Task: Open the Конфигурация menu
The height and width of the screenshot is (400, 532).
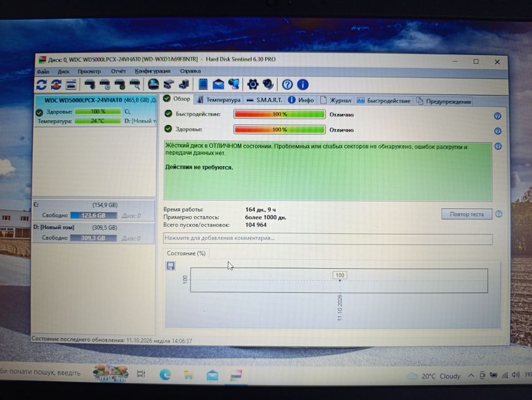Action: point(152,71)
